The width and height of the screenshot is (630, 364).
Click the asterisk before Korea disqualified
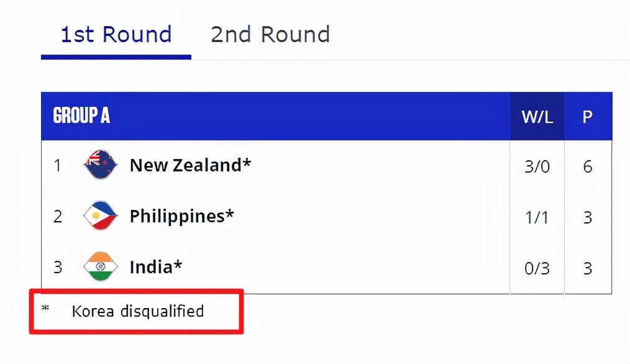pos(45,309)
